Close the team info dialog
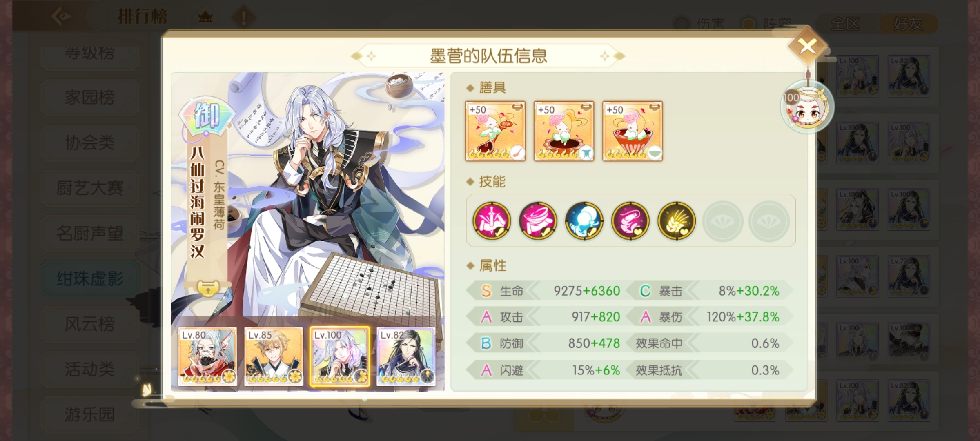 pyautogui.click(x=808, y=46)
